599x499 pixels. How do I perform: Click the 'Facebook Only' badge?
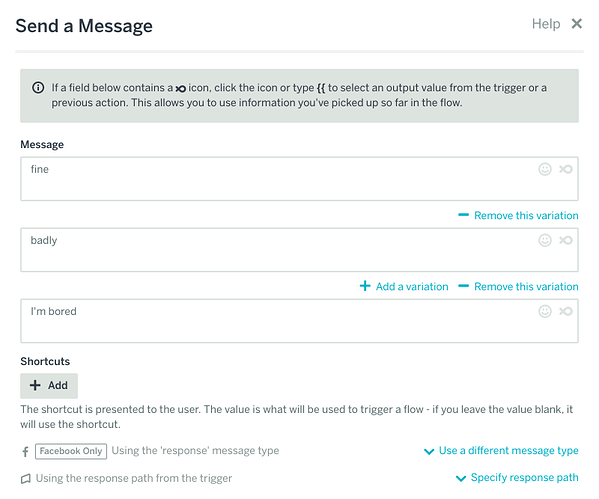pos(71,451)
